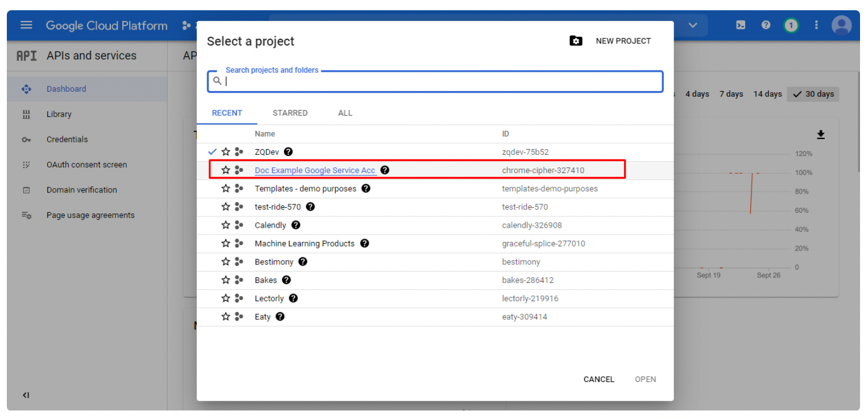Click the ID chrome-cipher-327410

(x=543, y=170)
